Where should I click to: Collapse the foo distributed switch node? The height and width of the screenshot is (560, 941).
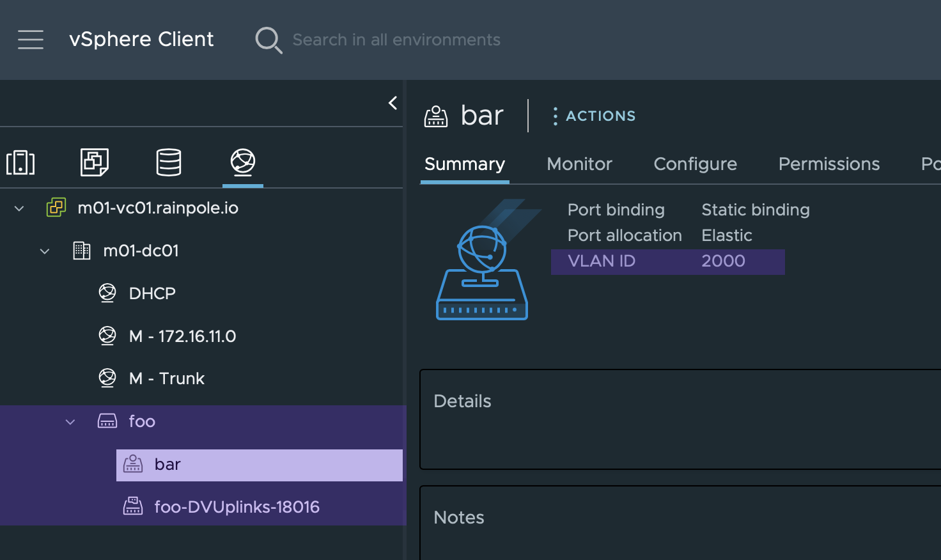pos(70,421)
